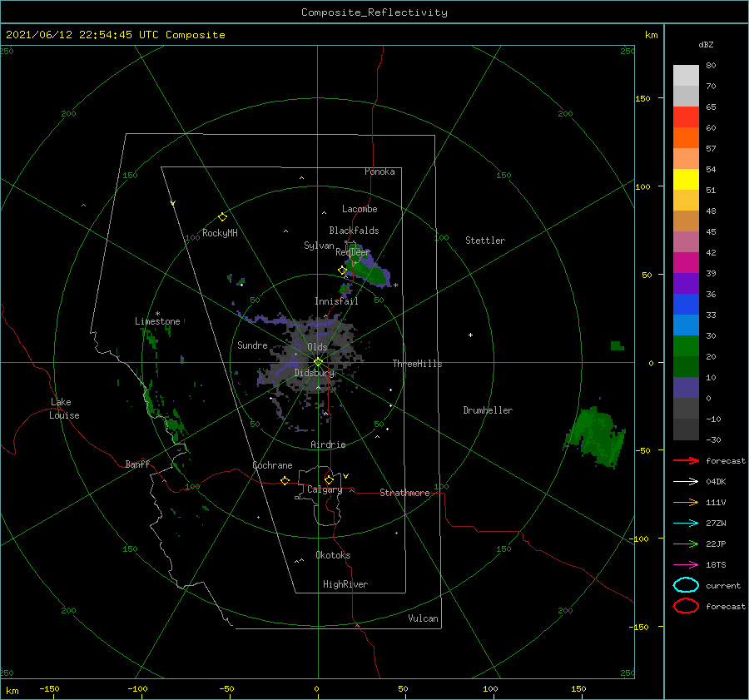749x700 pixels.
Task: Click the red forecast ellipse legend icon
Action: coord(686,606)
